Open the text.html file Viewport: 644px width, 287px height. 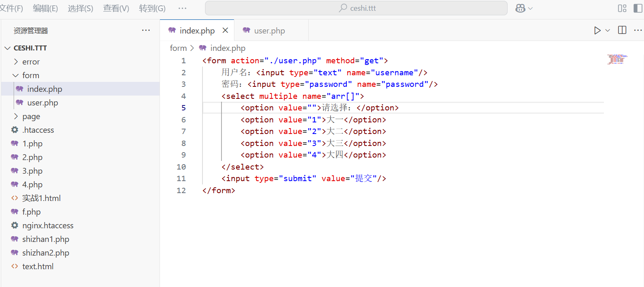[x=80, y=266]
